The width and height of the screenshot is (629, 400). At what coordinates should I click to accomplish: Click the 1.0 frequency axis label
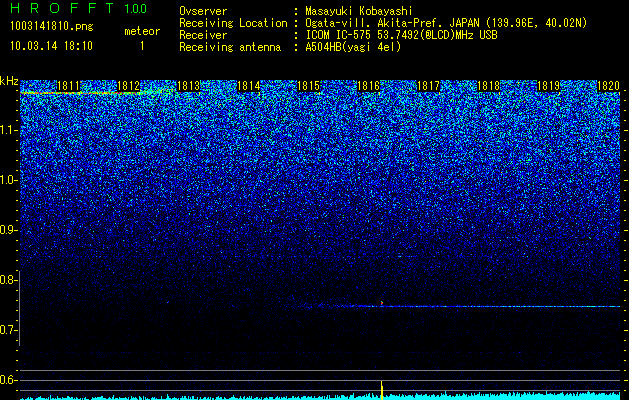coord(8,180)
